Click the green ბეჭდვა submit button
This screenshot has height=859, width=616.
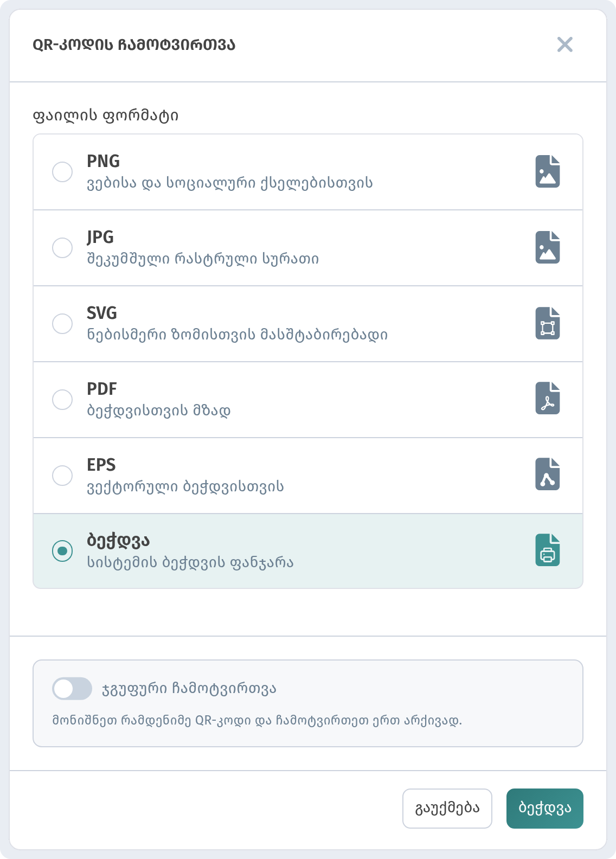(545, 809)
